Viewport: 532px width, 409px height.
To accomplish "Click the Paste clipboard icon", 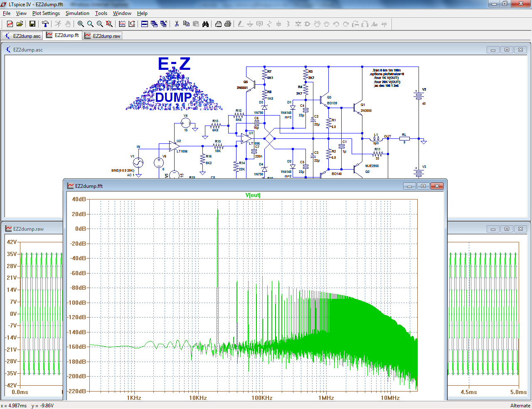I will 196,24.
